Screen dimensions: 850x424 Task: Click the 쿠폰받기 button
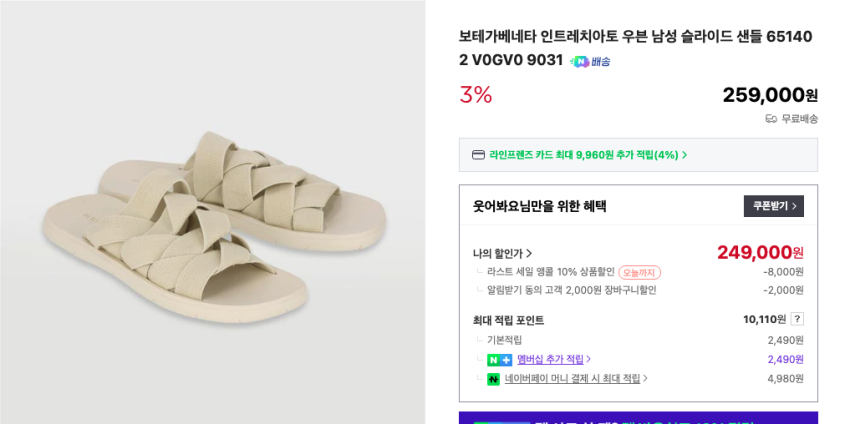point(773,206)
